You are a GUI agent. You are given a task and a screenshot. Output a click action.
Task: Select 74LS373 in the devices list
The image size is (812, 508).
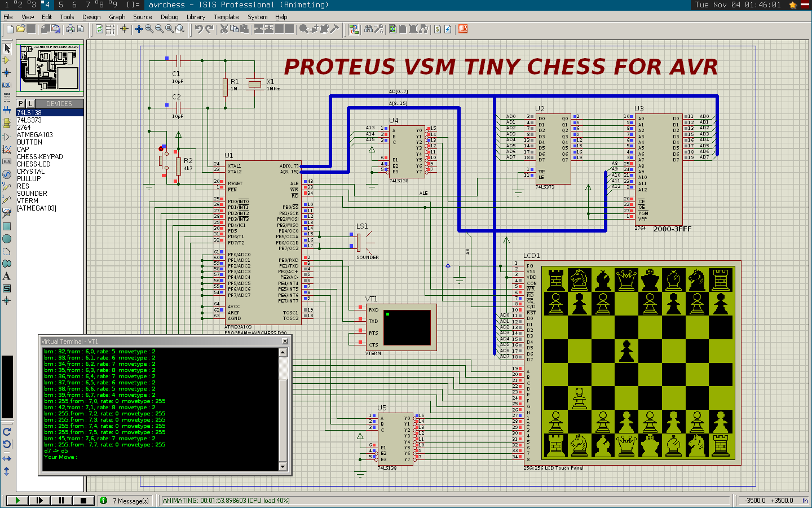50,120
